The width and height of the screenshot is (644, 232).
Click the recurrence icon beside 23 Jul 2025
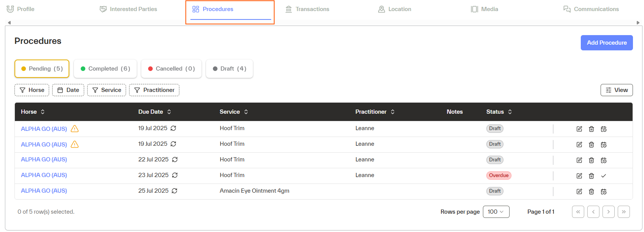pos(175,175)
